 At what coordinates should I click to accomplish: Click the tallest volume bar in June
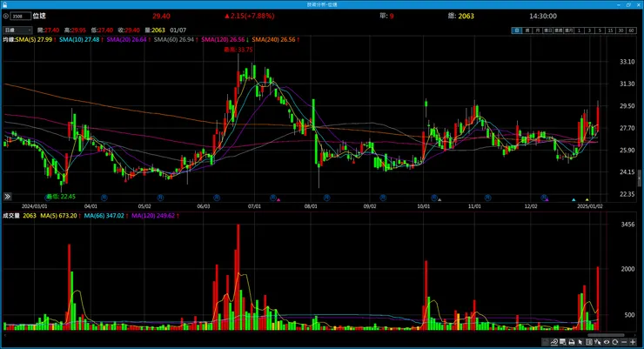point(238,277)
